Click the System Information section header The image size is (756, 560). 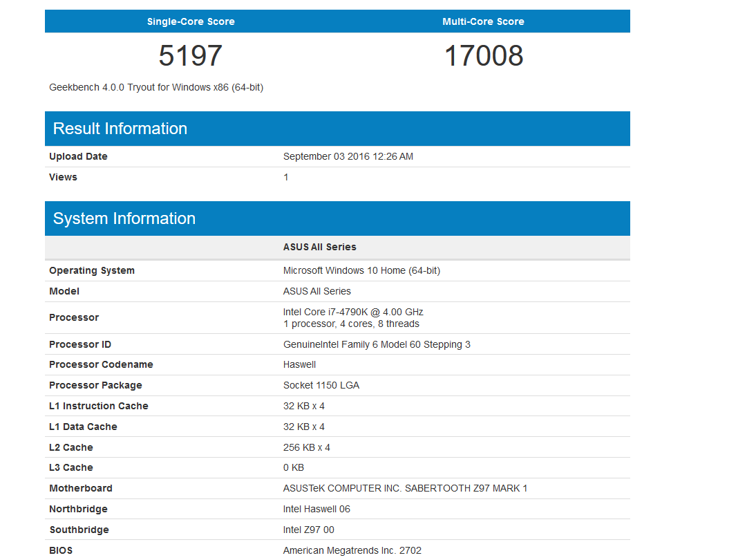coord(337,218)
